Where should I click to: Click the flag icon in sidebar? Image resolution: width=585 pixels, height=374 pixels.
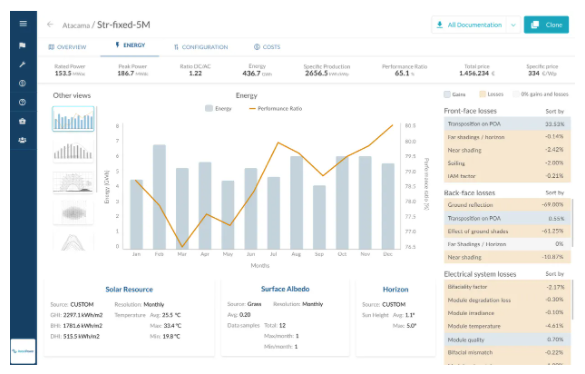point(22,46)
